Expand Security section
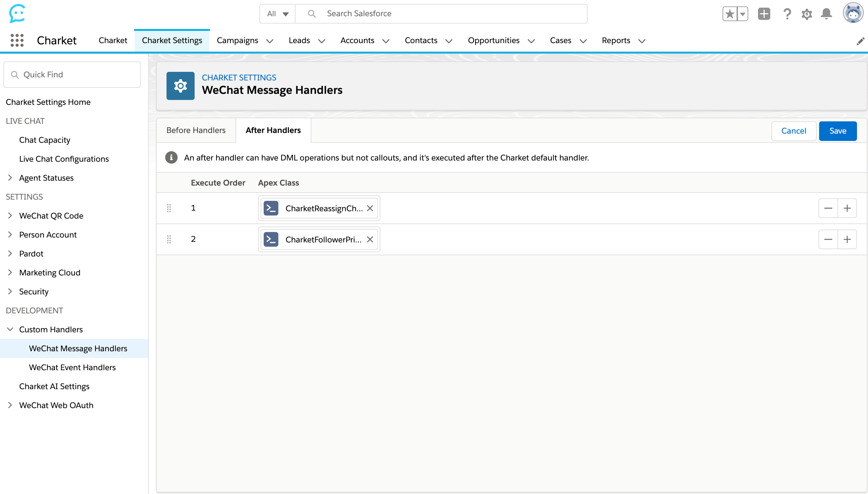868x494 pixels. tap(10, 291)
